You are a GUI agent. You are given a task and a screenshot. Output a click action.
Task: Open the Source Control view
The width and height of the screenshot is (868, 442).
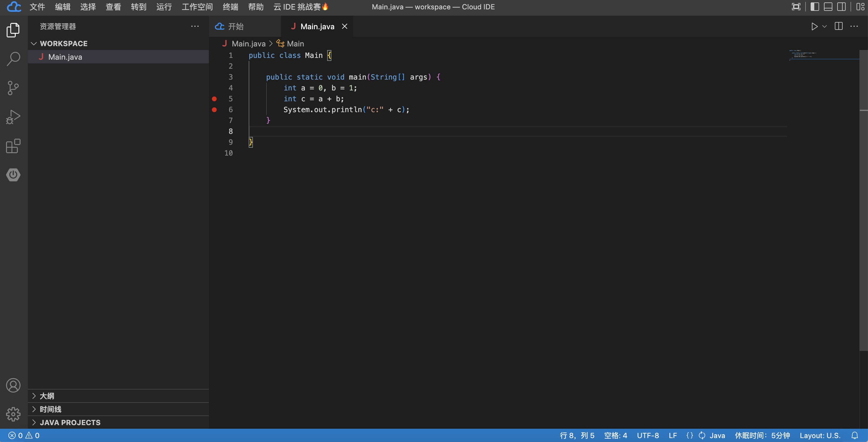click(x=13, y=88)
